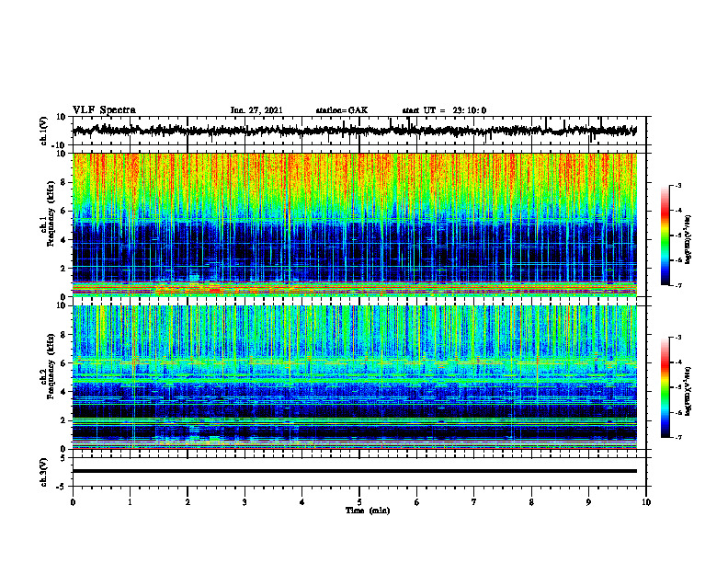
Task: Click the "station=GAK" header label
Action: [x=342, y=110]
